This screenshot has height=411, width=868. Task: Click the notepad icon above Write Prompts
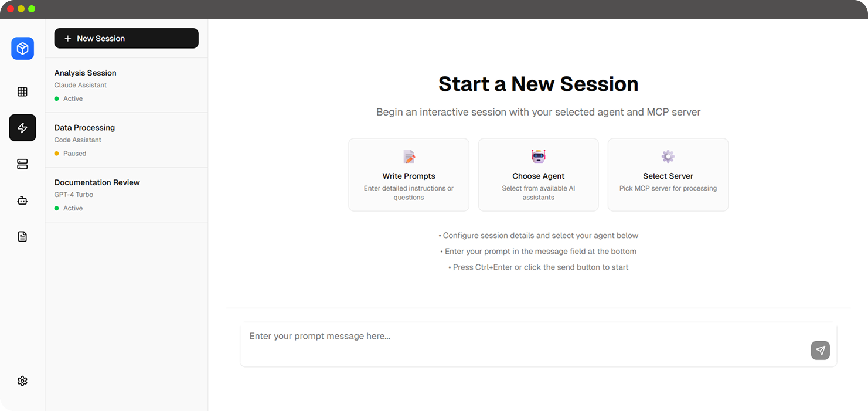409,157
